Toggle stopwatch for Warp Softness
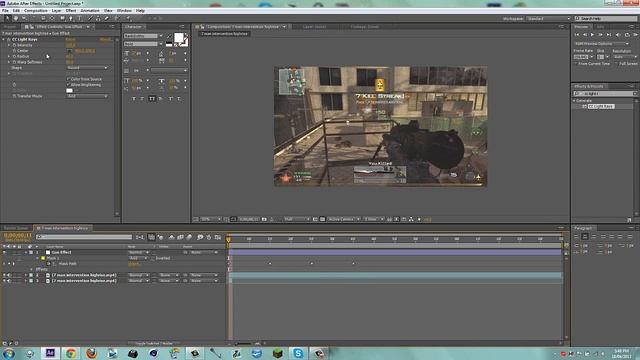Image resolution: width=640 pixels, height=360 pixels. click(14, 62)
